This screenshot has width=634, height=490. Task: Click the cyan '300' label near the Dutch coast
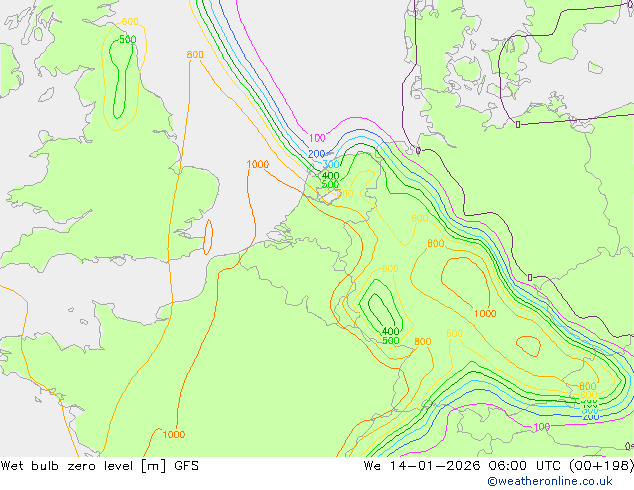point(331,164)
